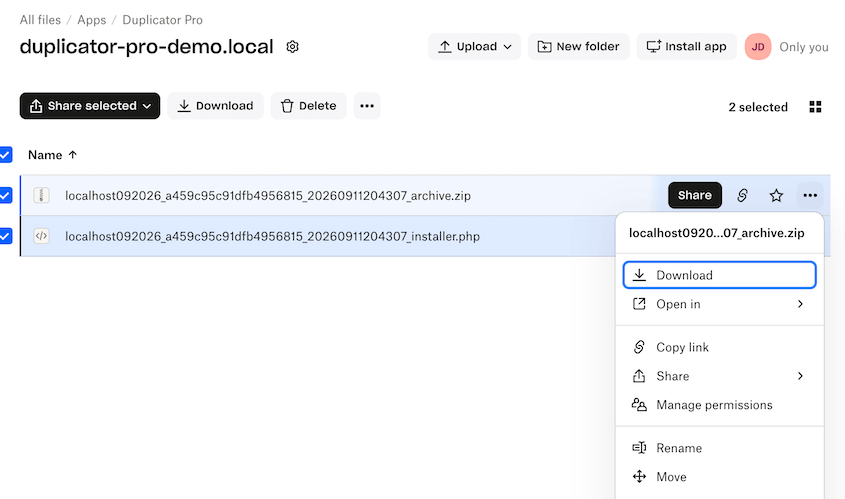The width and height of the screenshot is (845, 499).
Task: Open toolbar more actions ellipsis next to Delete
Action: [367, 106]
